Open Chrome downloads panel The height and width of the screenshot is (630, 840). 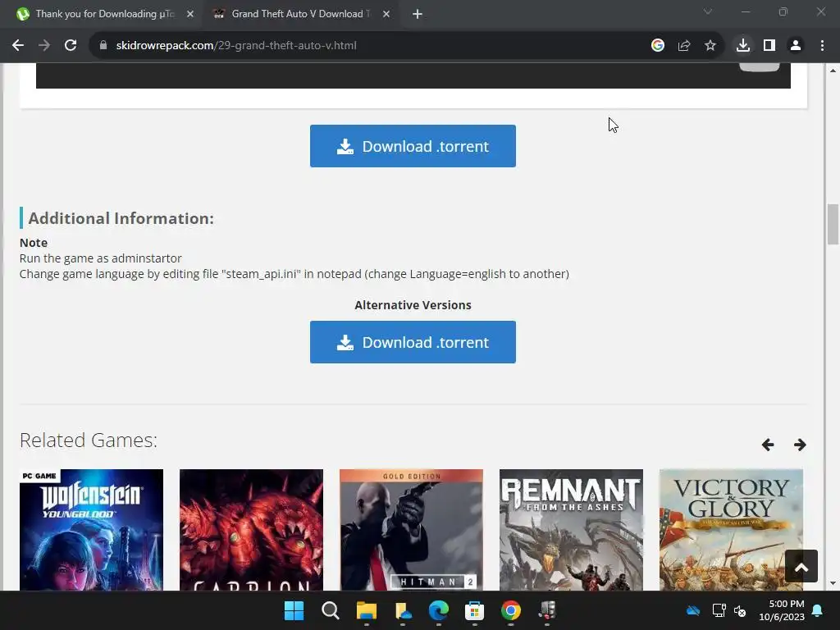742,46
